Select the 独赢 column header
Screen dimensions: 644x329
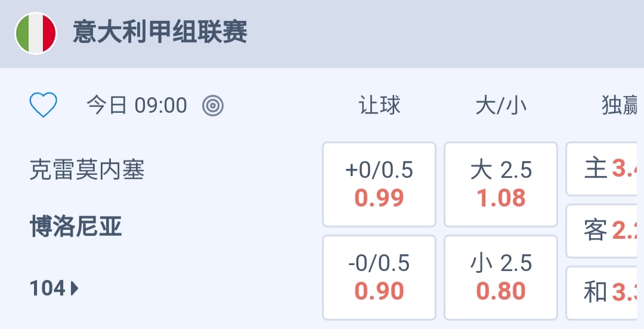tap(620, 106)
